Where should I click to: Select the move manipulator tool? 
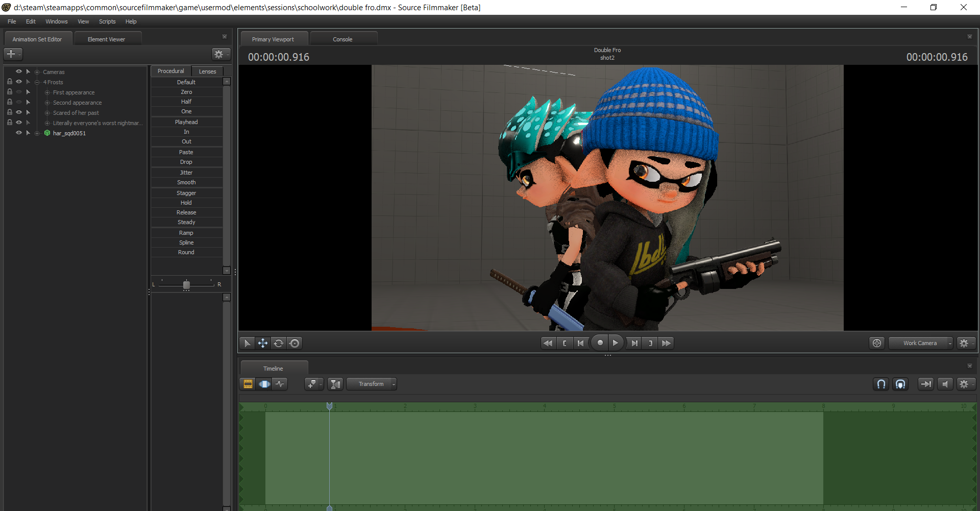263,343
